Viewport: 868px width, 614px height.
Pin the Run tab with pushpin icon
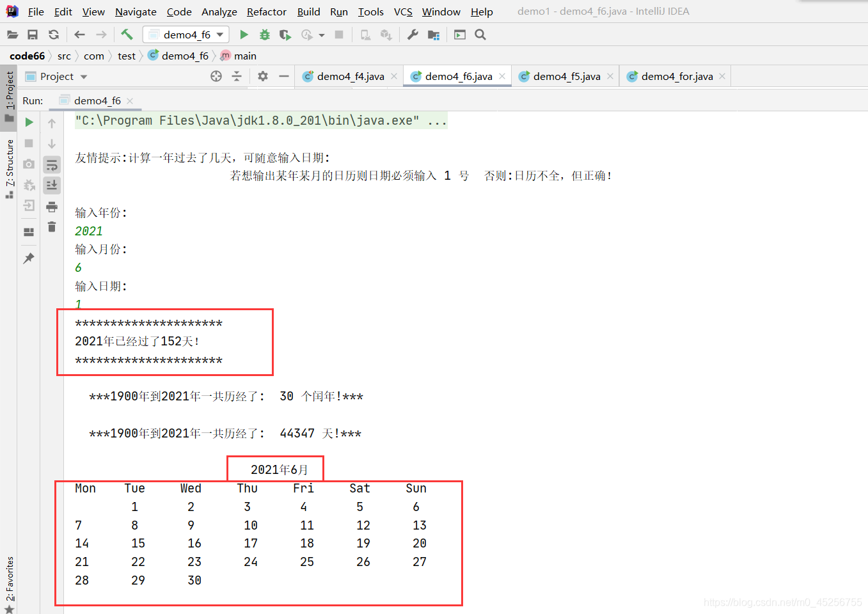[x=29, y=258]
